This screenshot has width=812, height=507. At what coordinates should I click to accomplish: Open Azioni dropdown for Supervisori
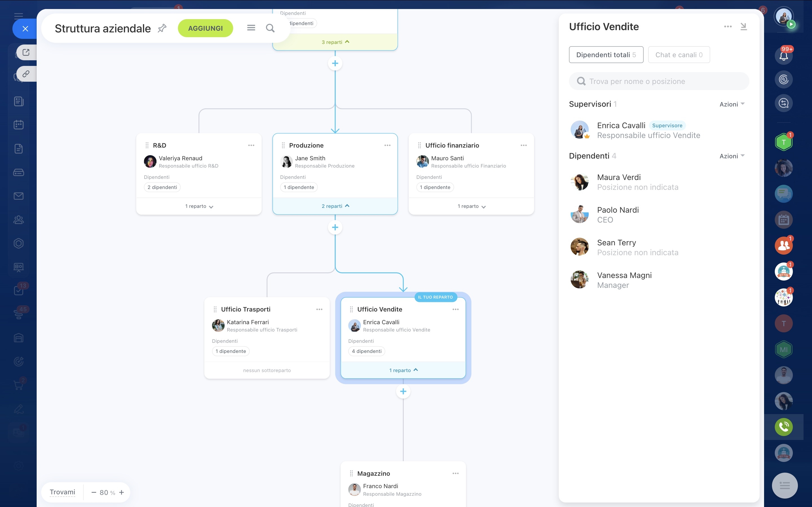732,104
